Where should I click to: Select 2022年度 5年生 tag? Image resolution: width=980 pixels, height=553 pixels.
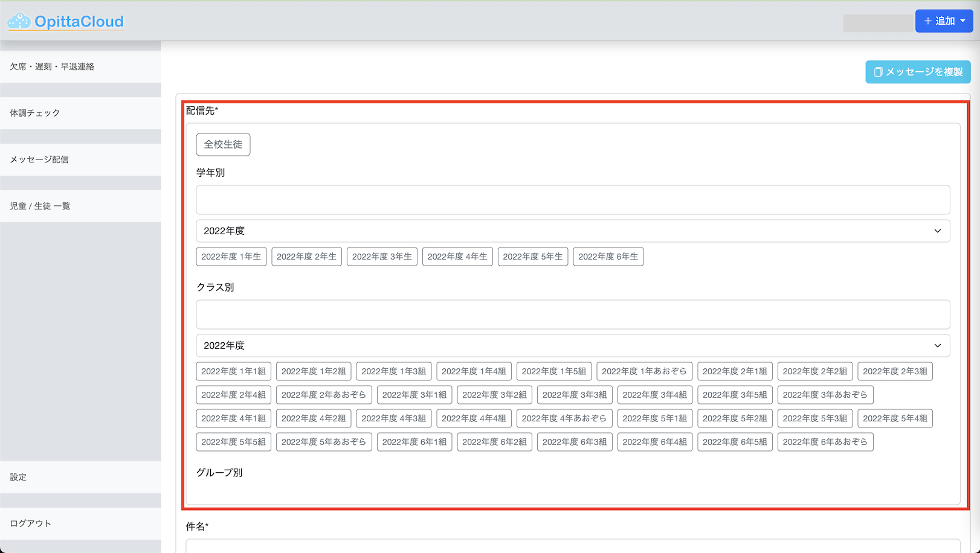tap(533, 257)
